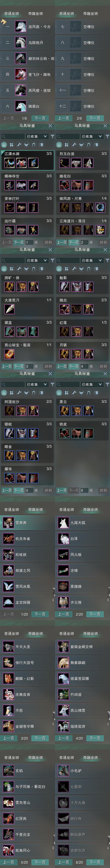Image resolution: width=110 pixels, height=868 pixels.
Task: Switch to 奇趣坐骑 tab above 雪奔奔
Action: [x=35, y=509]
